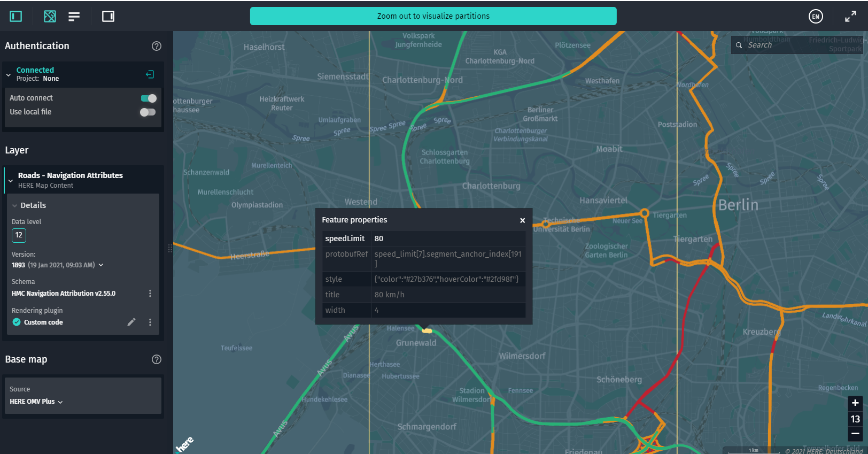Click the Berlin city label on map
The image size is (868, 454).
coord(738,205)
